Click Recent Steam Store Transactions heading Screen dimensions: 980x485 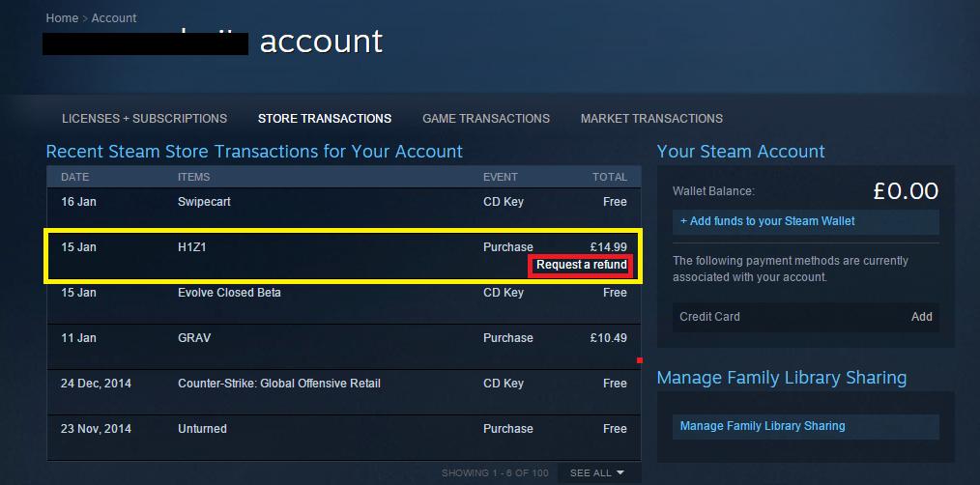pyautogui.click(x=254, y=152)
